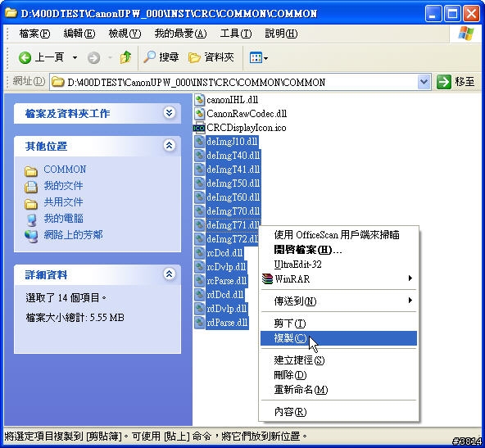Screen dimensions: 485x448
Task: Open the File menu (檔案)
Action: [x=34, y=34]
